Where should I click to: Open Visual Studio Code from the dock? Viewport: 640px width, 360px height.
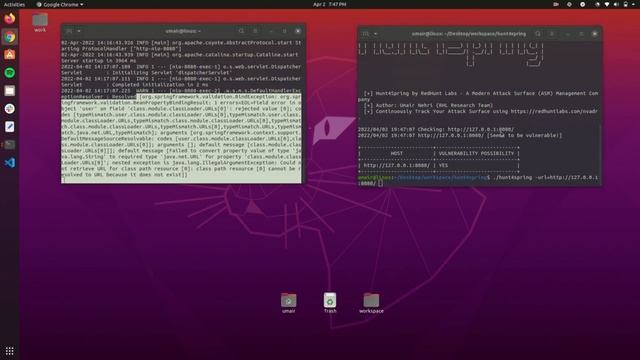pos(10,162)
